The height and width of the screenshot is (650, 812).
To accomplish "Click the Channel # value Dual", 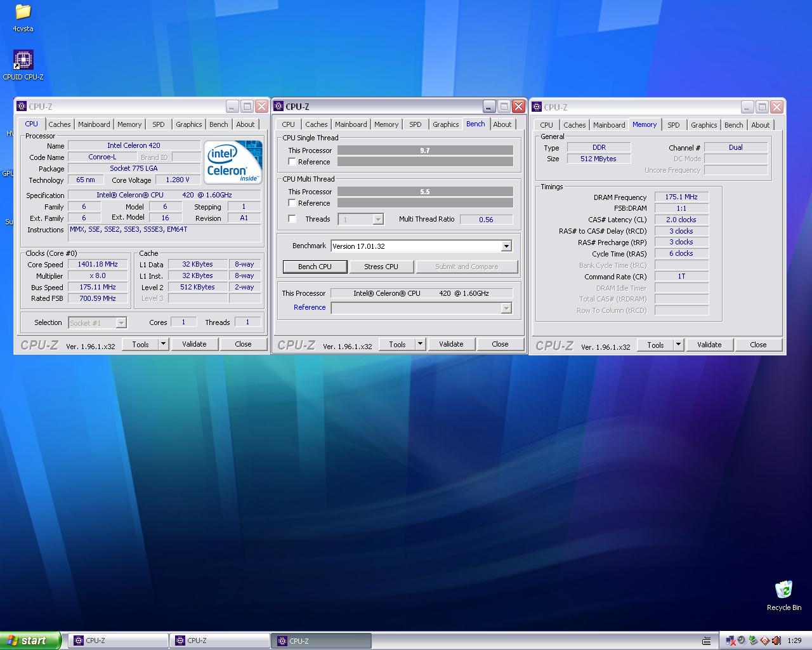I will coord(736,147).
